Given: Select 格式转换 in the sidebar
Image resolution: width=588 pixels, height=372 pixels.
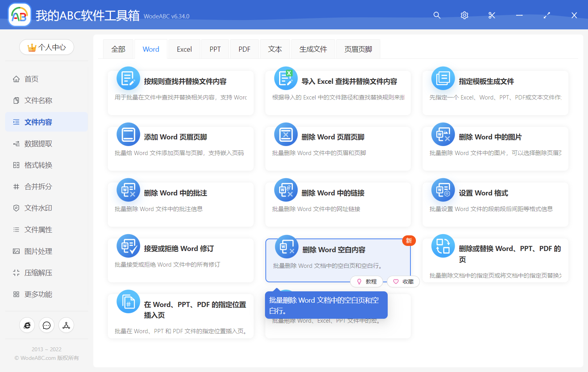Looking at the screenshot, I should (x=37, y=165).
